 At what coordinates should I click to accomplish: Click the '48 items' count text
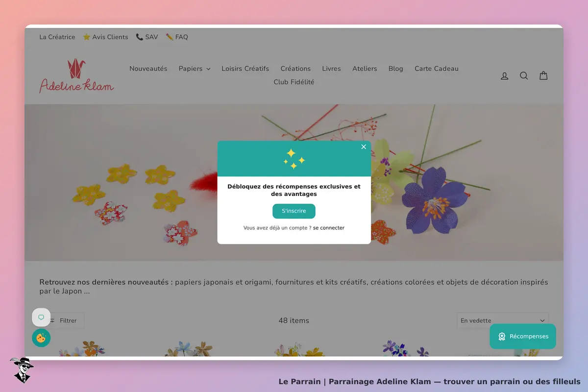point(294,320)
